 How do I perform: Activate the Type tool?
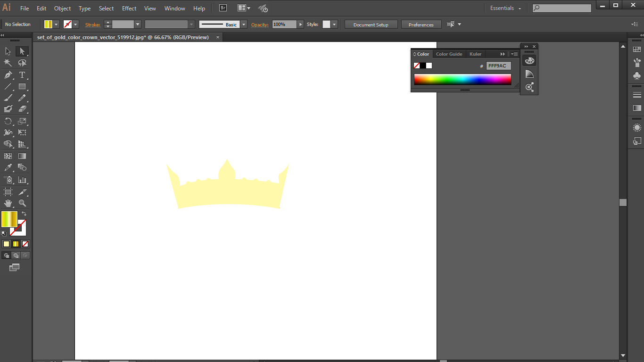22,74
